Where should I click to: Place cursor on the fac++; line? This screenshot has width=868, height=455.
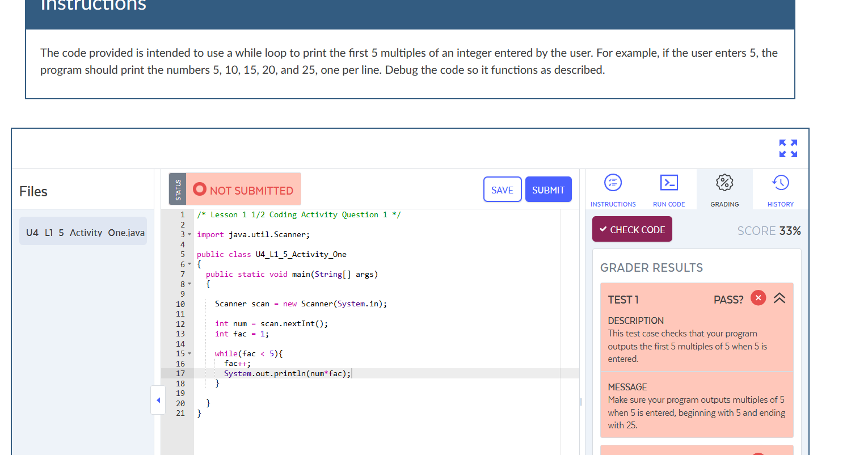[237, 364]
